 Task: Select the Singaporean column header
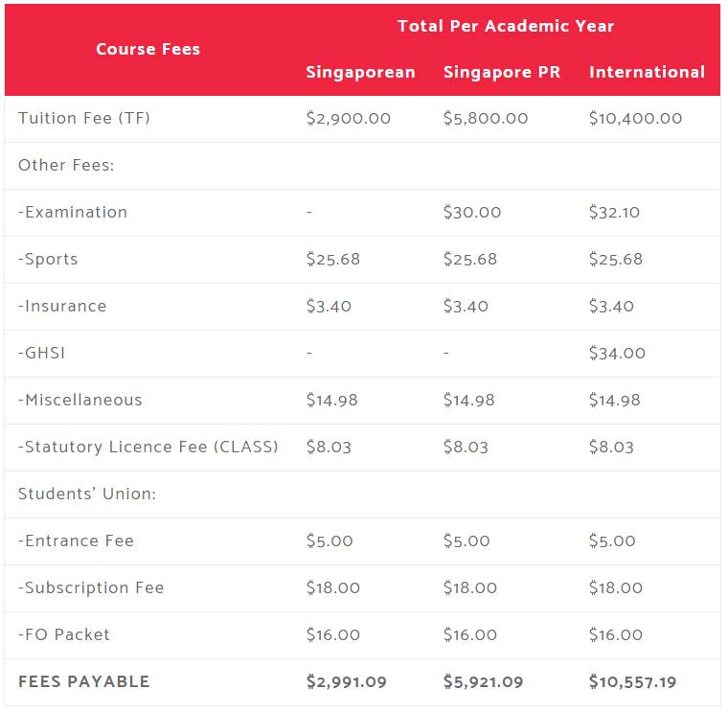pyautogui.click(x=360, y=72)
